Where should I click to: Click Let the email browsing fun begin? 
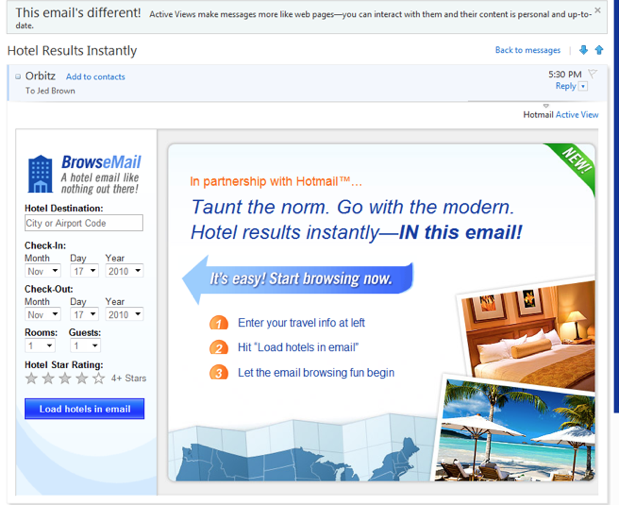[x=316, y=372]
